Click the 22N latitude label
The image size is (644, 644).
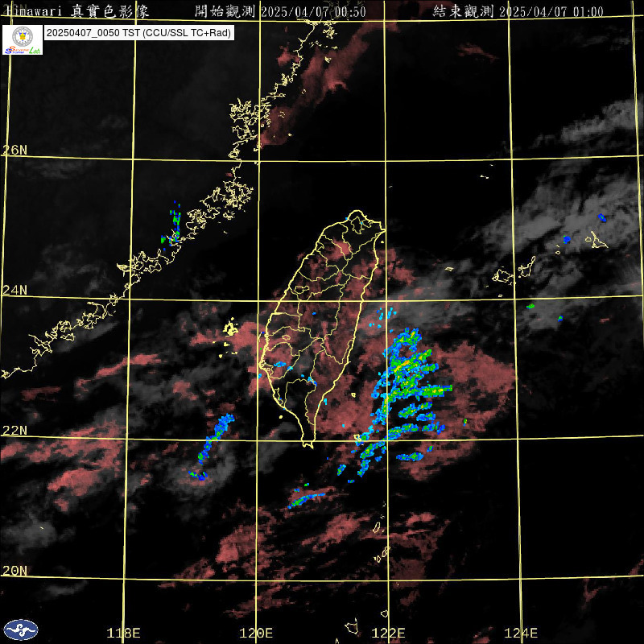coord(14,430)
